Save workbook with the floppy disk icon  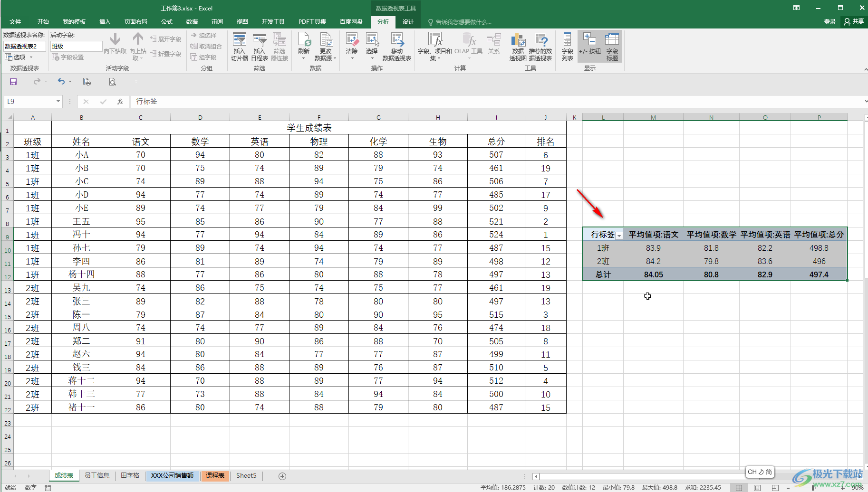tap(13, 82)
